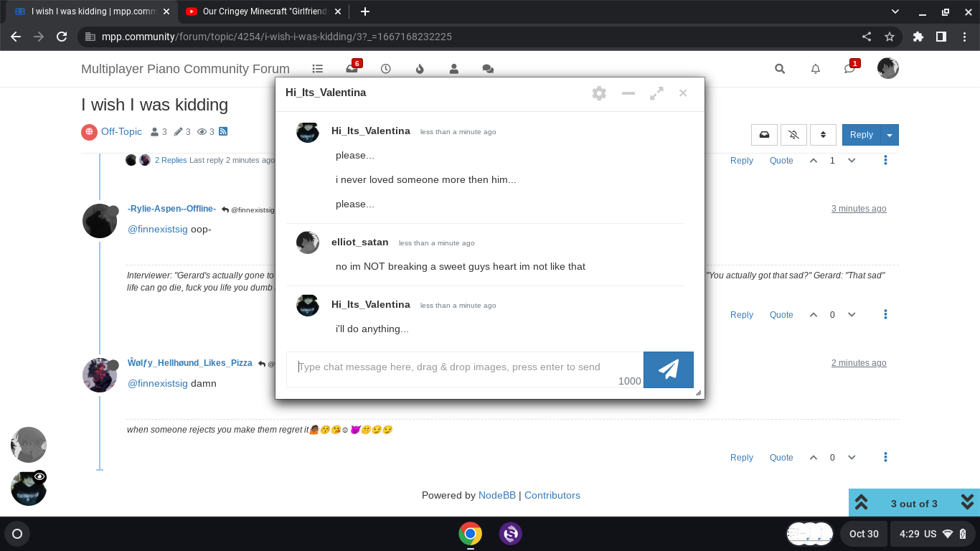Downvote -Rylie-Aspen--Offline-'s post

click(x=852, y=314)
